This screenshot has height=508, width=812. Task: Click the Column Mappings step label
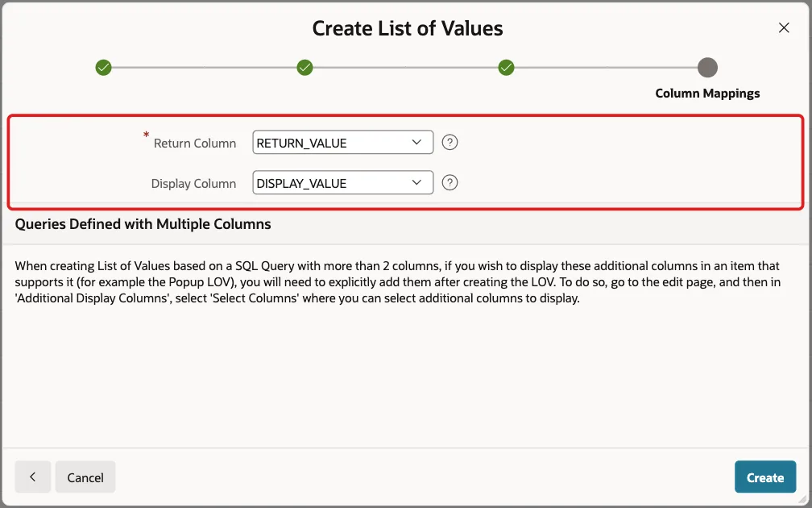pos(707,94)
